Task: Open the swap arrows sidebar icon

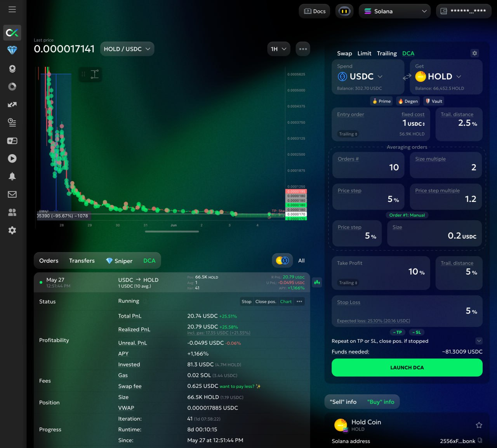Action: tap(12, 104)
